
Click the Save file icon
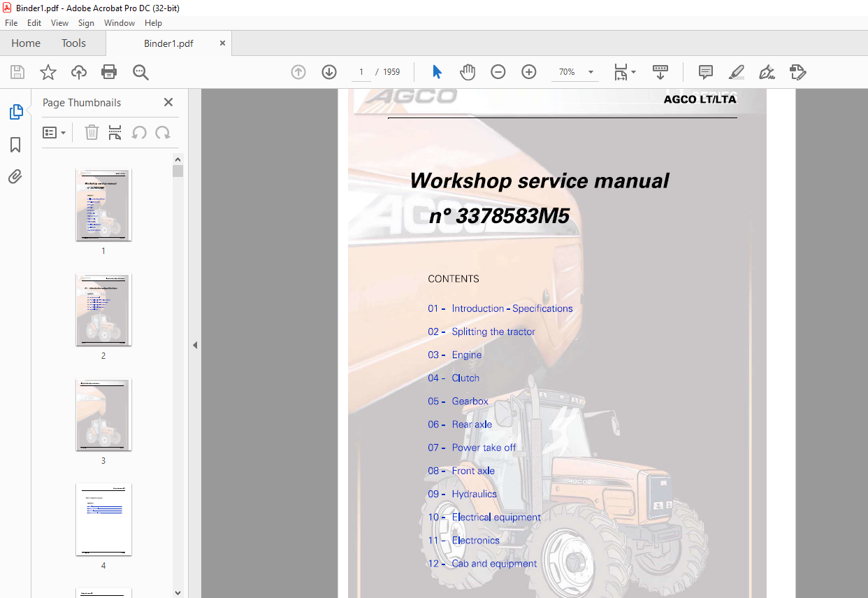tap(17, 72)
